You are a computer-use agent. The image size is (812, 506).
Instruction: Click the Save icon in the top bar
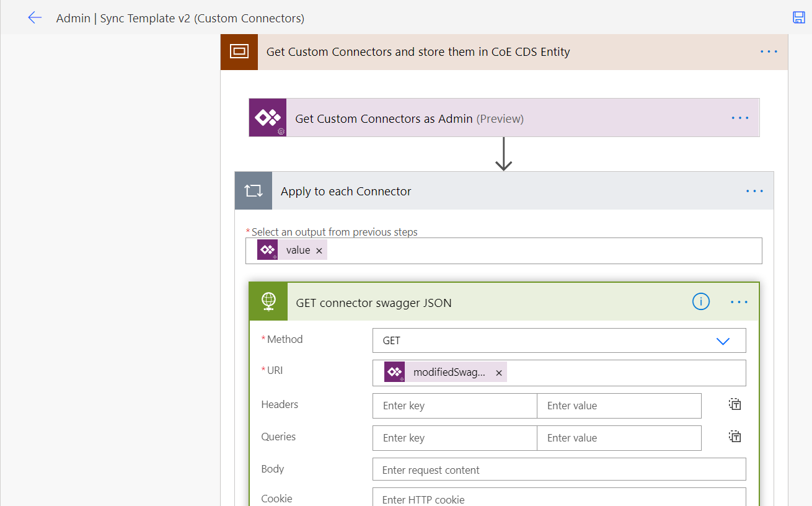click(x=798, y=17)
